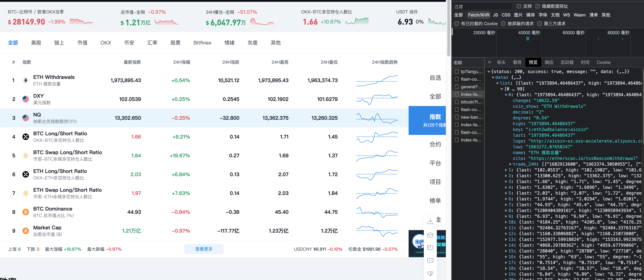
Task: Select the 币安 category tab
Action: 129,43
